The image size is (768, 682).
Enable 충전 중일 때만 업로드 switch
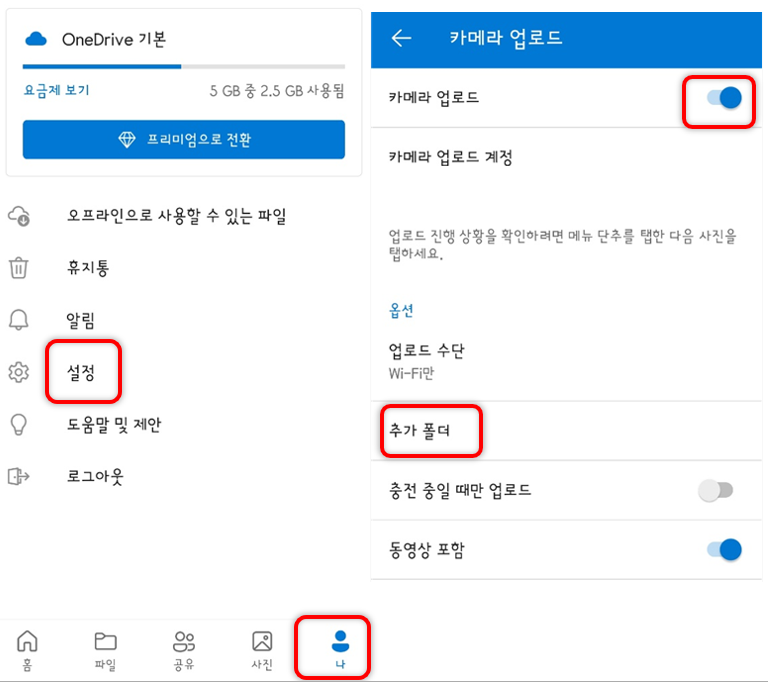click(x=716, y=490)
